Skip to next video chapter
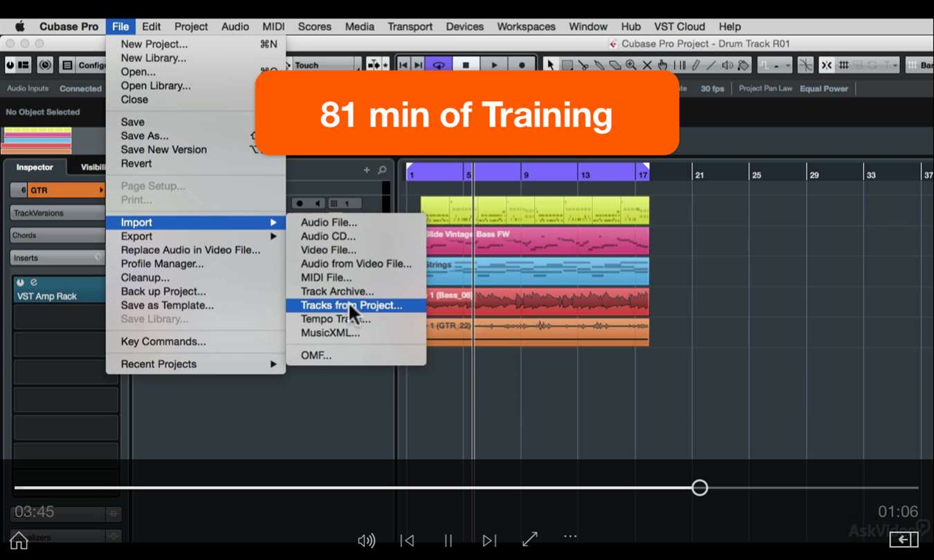 click(489, 541)
